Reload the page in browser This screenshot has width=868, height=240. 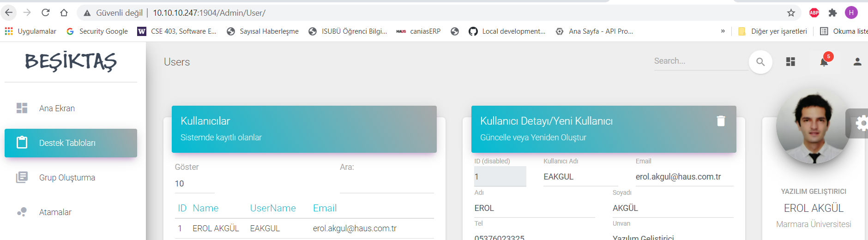45,13
